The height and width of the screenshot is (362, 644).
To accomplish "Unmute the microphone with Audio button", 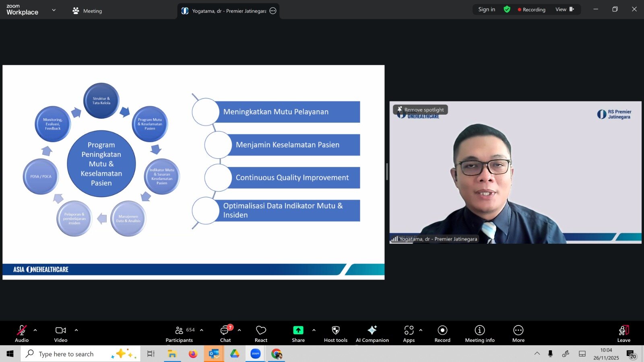I will 22,334.
